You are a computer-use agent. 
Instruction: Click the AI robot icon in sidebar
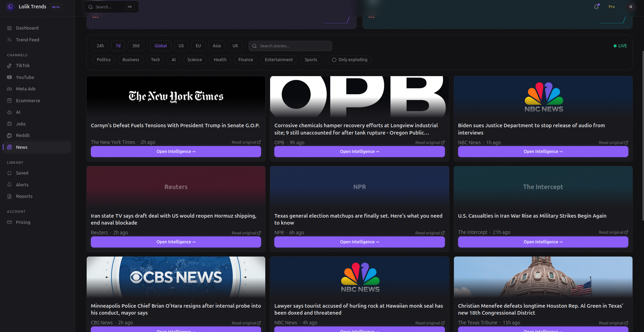click(9, 112)
